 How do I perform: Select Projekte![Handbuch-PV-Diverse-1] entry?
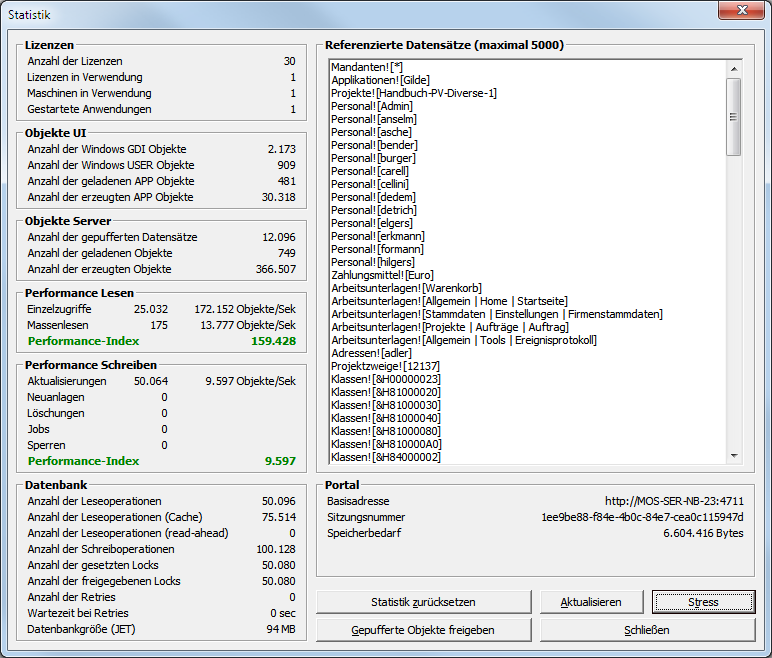click(x=414, y=93)
